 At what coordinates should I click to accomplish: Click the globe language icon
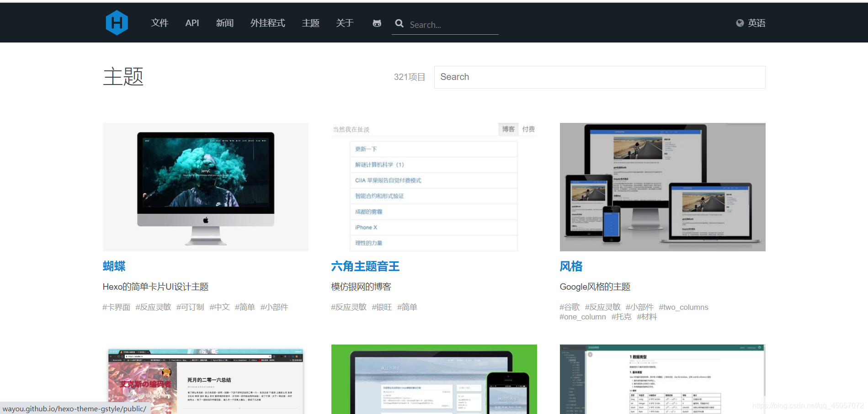point(739,23)
